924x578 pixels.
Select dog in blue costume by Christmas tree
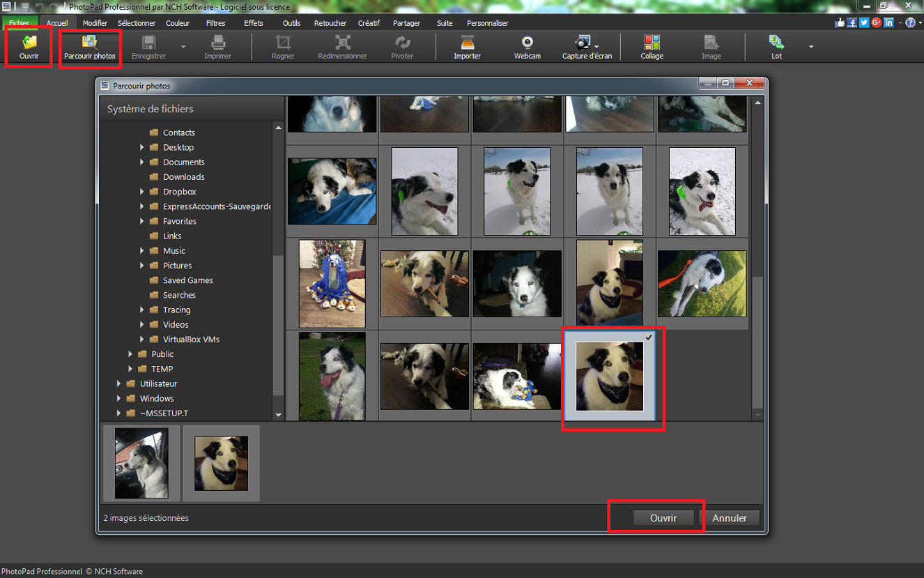click(332, 284)
